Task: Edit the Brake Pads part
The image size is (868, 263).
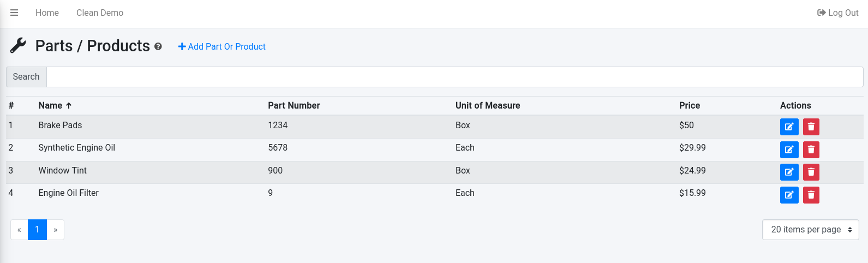Action: click(789, 127)
